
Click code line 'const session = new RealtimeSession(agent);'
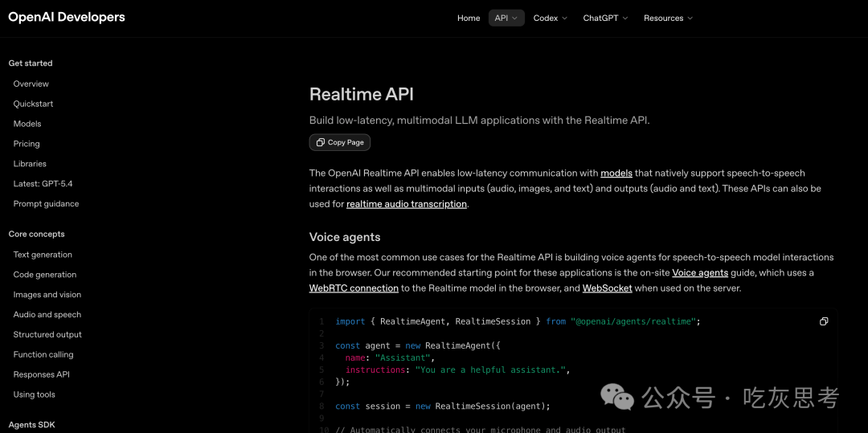pos(443,406)
